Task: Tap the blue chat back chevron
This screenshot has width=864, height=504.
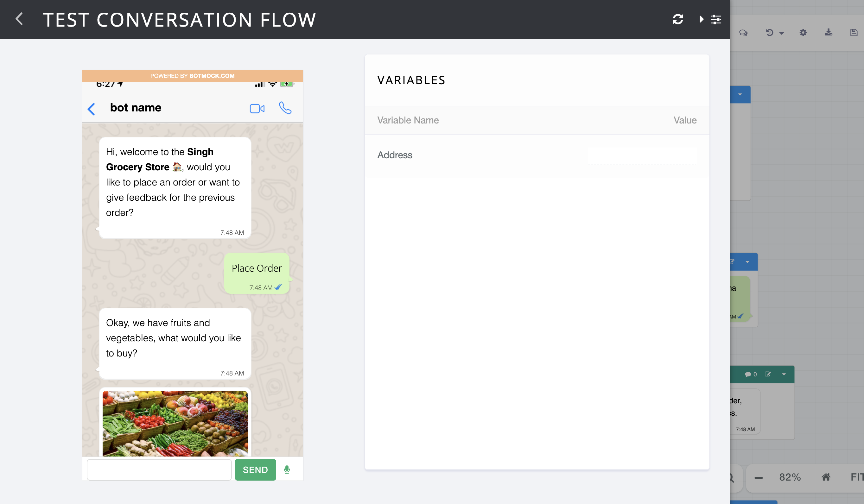Action: point(91,109)
